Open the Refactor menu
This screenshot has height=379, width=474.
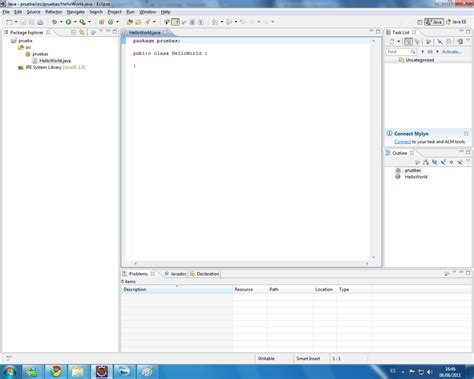coord(54,12)
